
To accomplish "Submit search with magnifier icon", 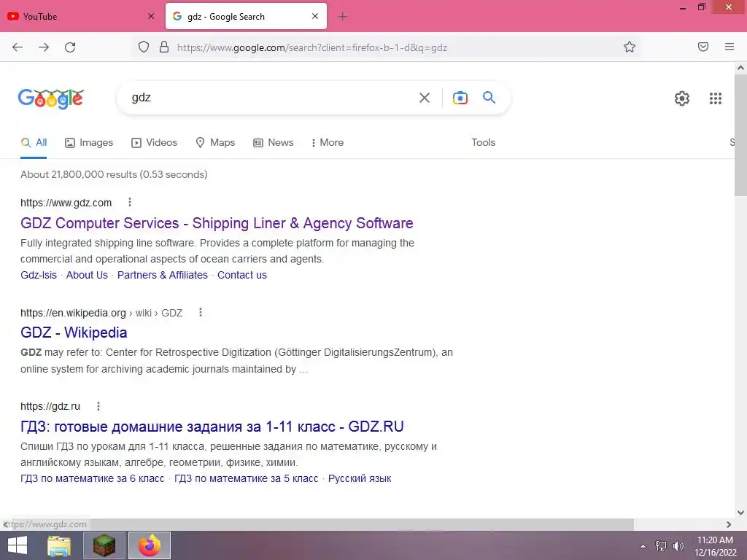I will pos(489,98).
